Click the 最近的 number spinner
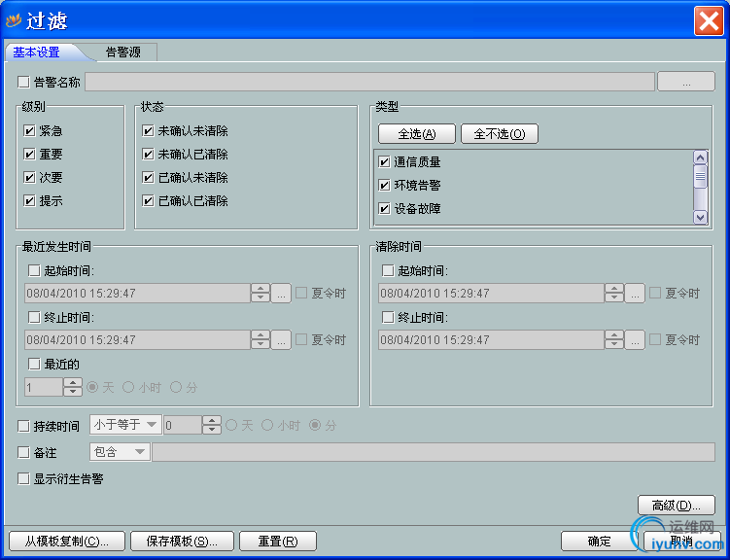Screen dimensions: 730x560 (x=73, y=387)
